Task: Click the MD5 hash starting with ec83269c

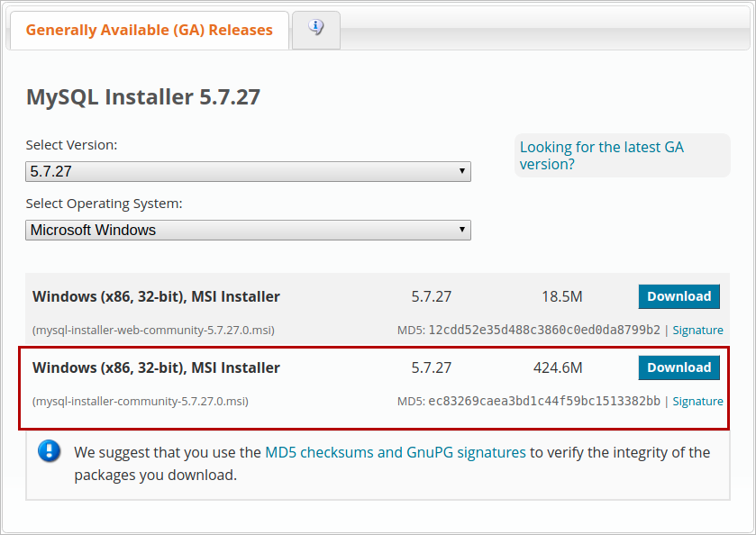Action: (x=544, y=401)
